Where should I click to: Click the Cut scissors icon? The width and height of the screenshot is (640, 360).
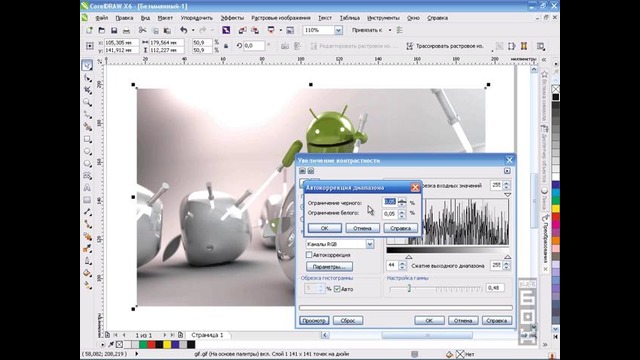point(142,30)
